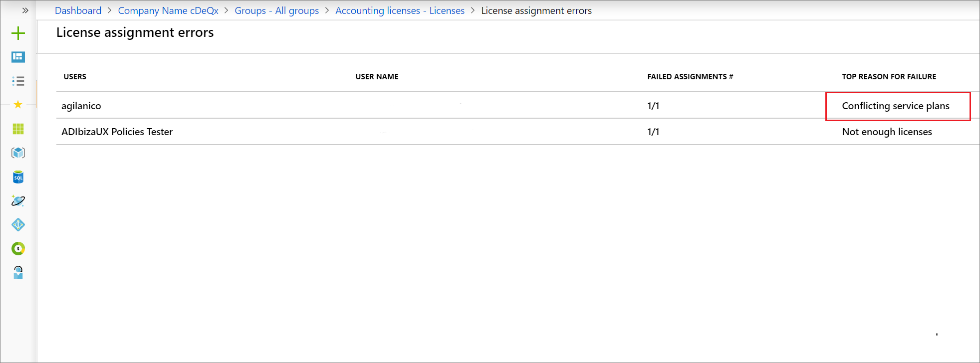Navigate to Groups - All groups breadcrumb
Image resolution: width=980 pixels, height=363 pixels.
276,10
